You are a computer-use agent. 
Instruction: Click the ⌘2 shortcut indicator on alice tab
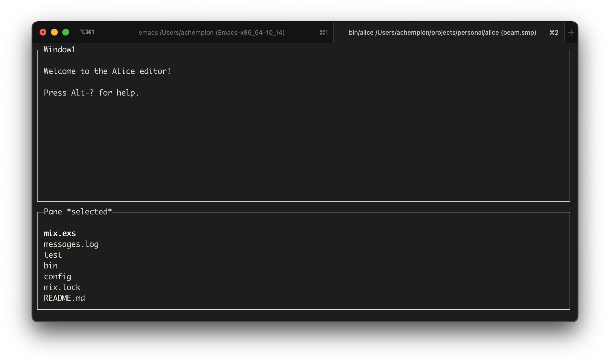tap(554, 32)
